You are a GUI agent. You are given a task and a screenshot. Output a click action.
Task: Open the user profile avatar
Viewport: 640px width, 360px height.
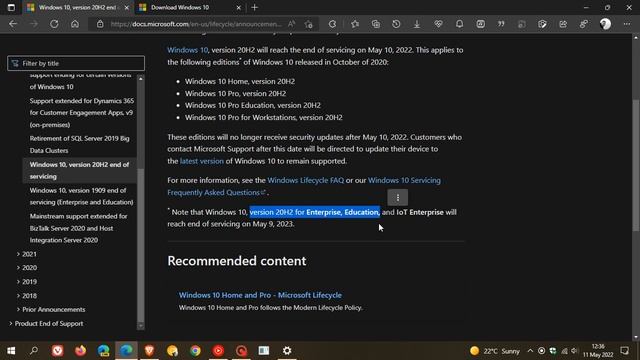click(x=605, y=24)
